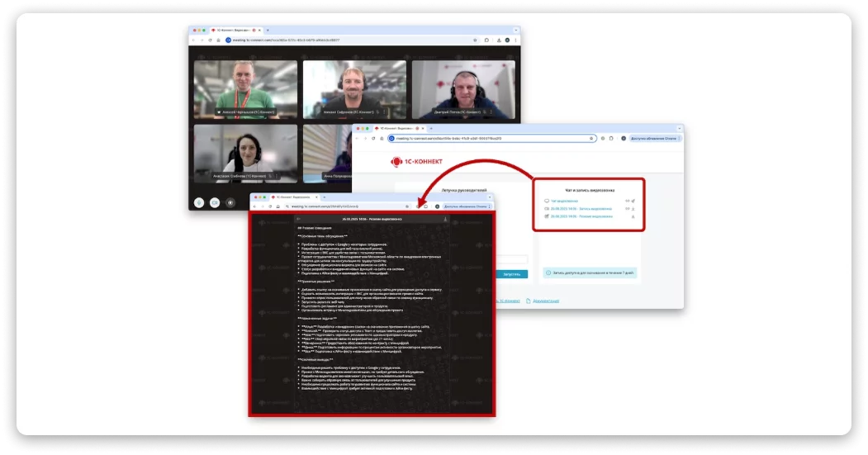The image size is (868, 455).
Task: Download the summary from the resume viewer header
Action: point(445,219)
